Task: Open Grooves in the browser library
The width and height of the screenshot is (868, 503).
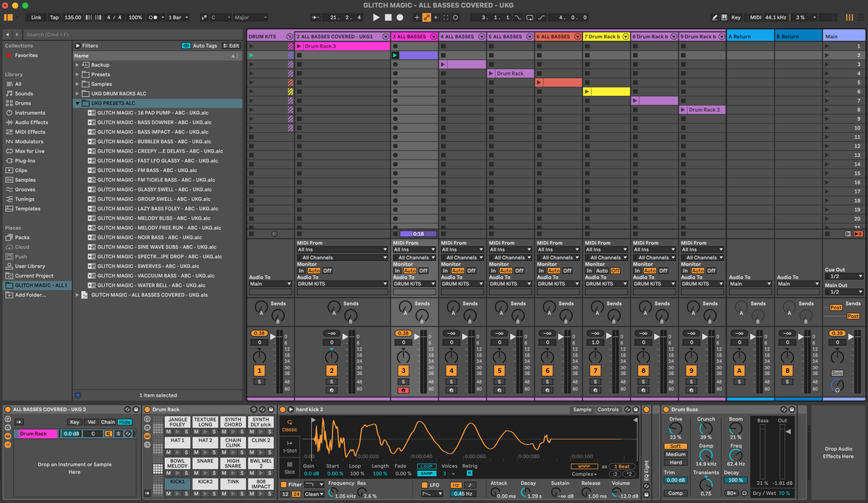Action: (25, 189)
